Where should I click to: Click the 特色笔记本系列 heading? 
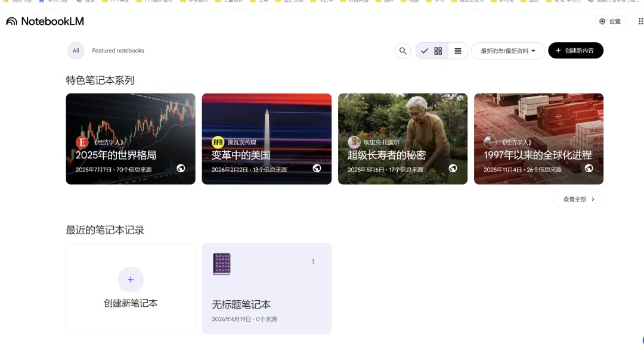tap(100, 80)
